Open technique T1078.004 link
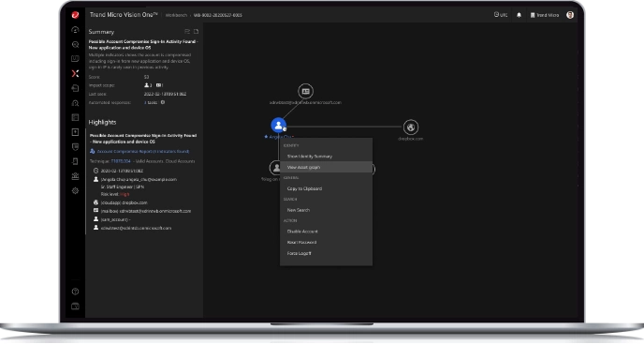 pyautogui.click(x=121, y=161)
